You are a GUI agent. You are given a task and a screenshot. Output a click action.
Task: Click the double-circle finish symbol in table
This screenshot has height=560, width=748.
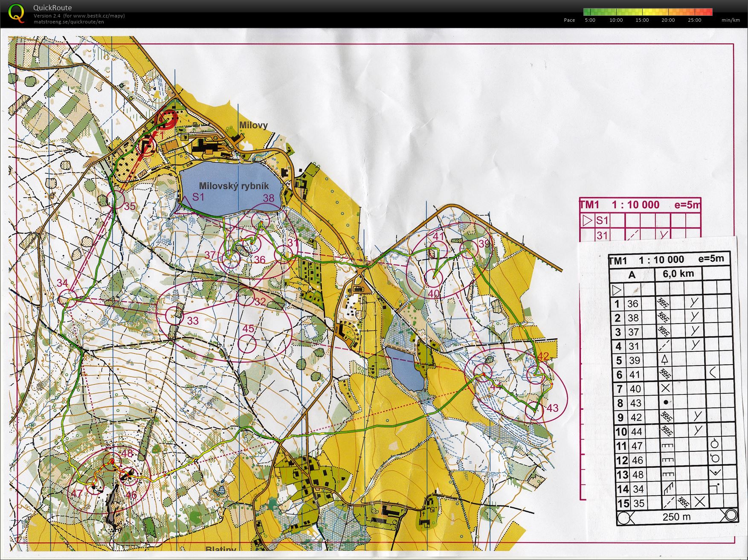[731, 515]
